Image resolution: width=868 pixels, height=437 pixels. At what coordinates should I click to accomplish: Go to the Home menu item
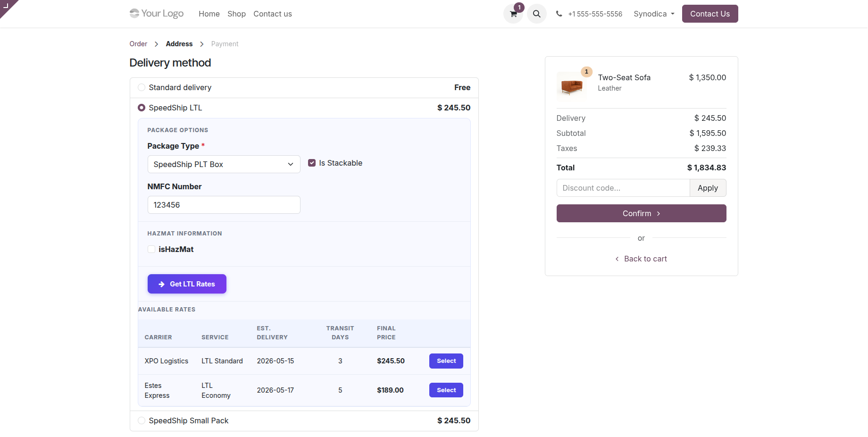[x=209, y=14]
